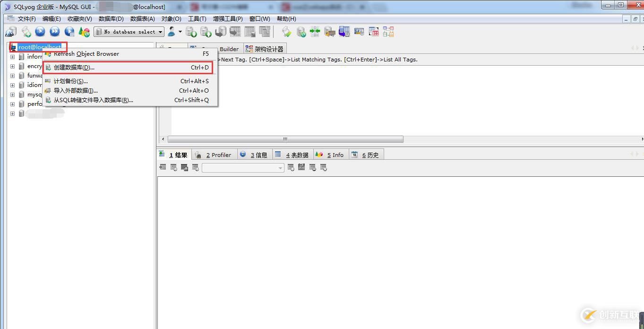Choose 从SQL转储文件导入数据库(R)... menu entry
This screenshot has height=329, width=644.
click(x=130, y=100)
